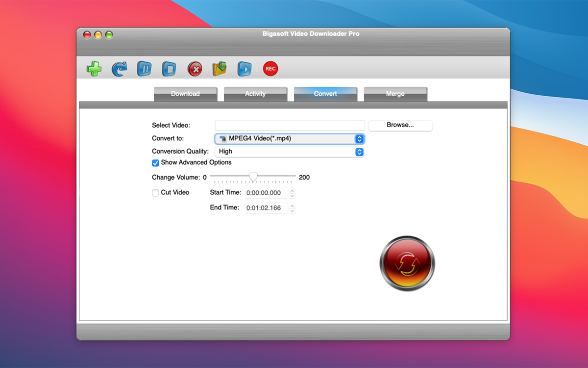Decrease Start Time with down arrow
The height and width of the screenshot is (368, 588).
[293, 196]
